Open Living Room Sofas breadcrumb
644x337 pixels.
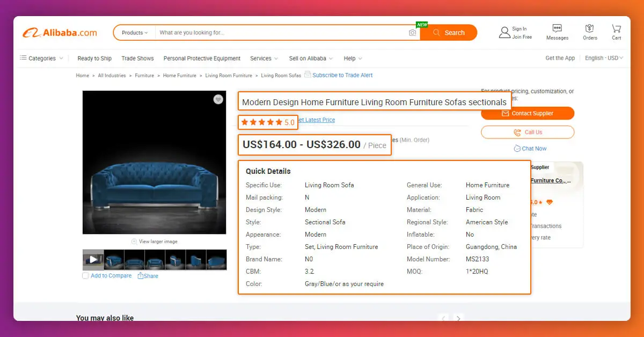point(281,76)
